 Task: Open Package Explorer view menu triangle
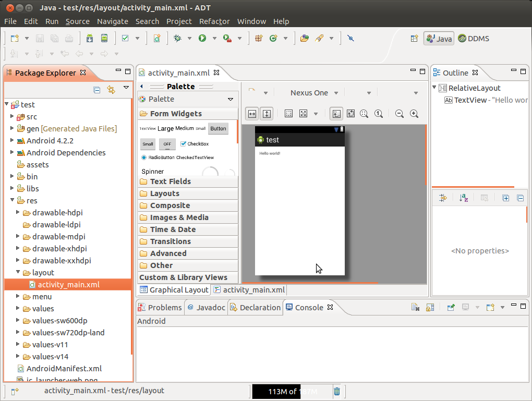click(x=126, y=88)
